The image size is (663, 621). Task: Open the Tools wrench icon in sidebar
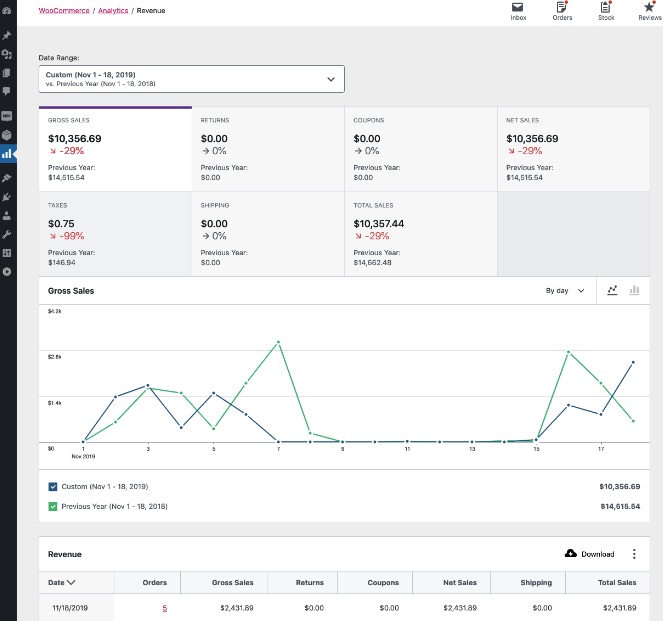coord(6,234)
